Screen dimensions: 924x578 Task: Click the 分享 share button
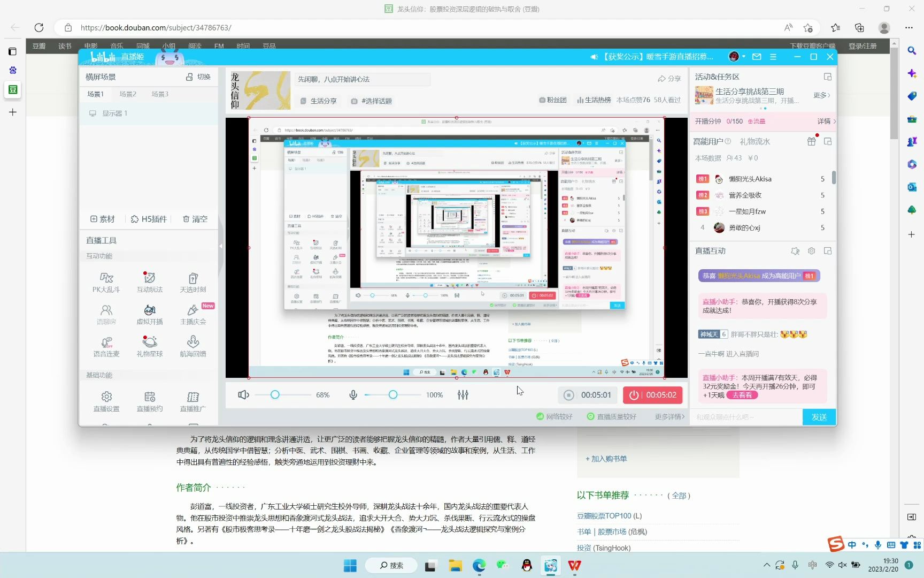pyautogui.click(x=669, y=79)
